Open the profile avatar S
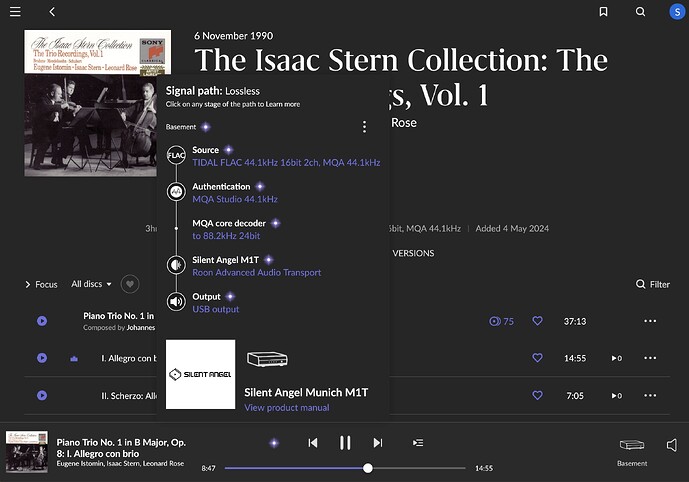Image resolution: width=689 pixels, height=482 pixels. 677,12
